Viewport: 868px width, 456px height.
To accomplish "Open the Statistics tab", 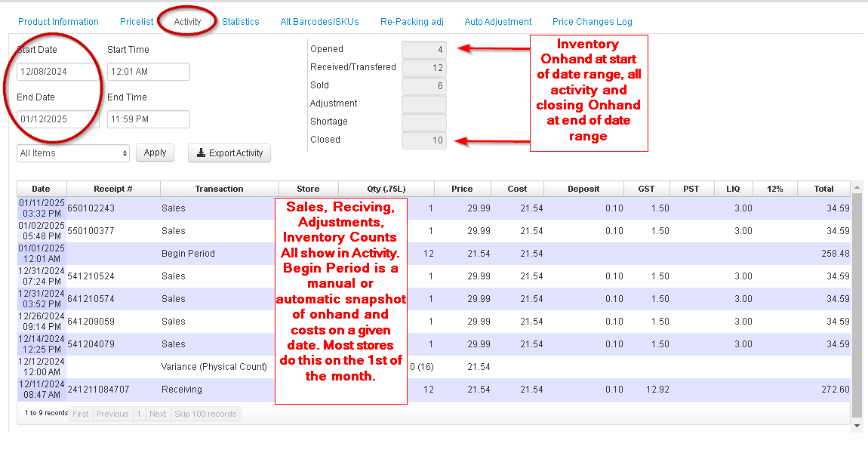I will pos(240,22).
